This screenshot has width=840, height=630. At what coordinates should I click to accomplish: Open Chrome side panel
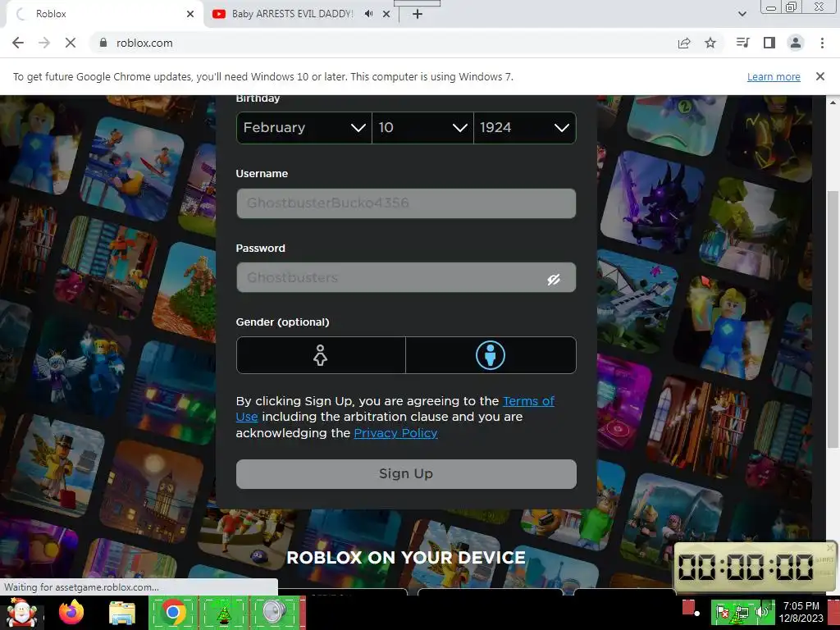769,43
